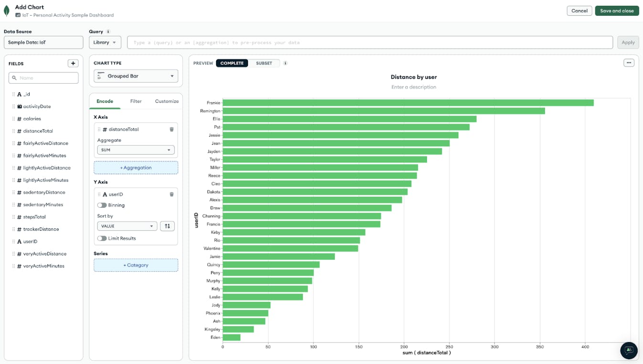Add an Aggregation to X Axis
This screenshot has width=643, height=364.
[136, 168]
